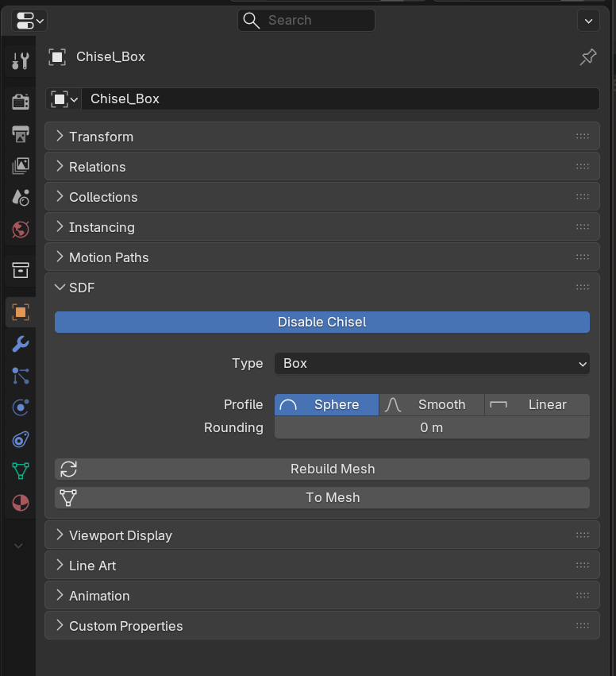The width and height of the screenshot is (616, 676).
Task: Open the Output properties tab
Action: [x=20, y=134]
